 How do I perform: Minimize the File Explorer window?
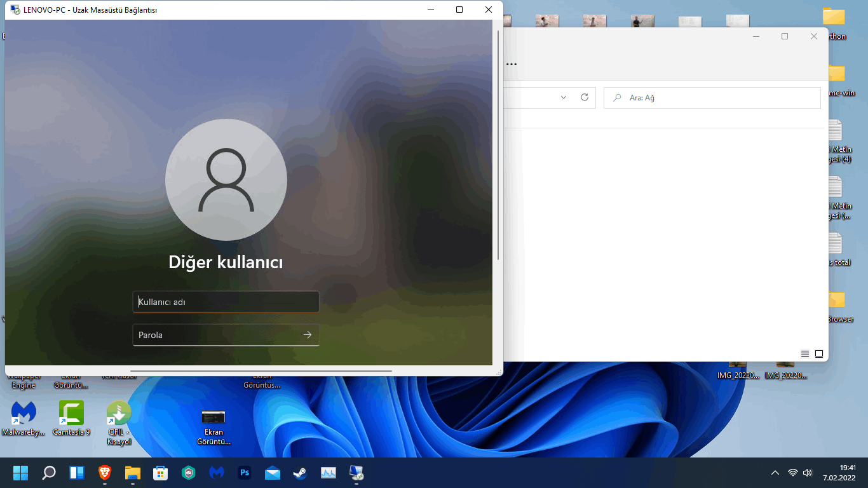[756, 36]
